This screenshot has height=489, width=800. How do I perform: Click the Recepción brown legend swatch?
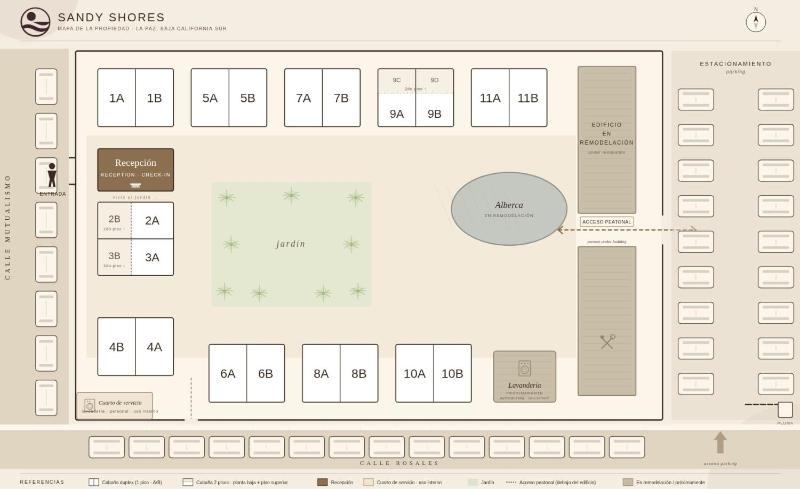coord(322,482)
